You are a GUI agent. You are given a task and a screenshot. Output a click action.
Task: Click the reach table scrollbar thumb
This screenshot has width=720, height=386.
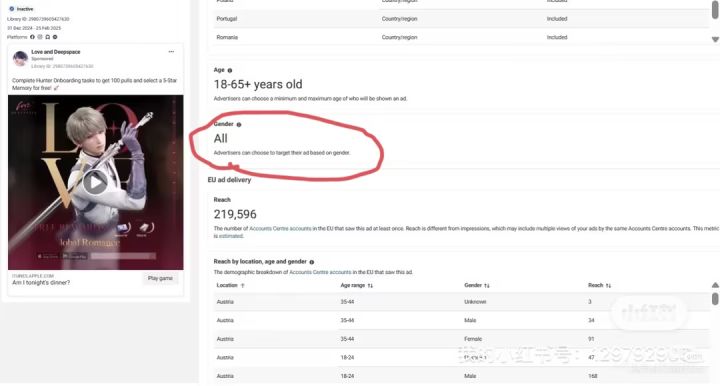pyautogui.click(x=715, y=299)
